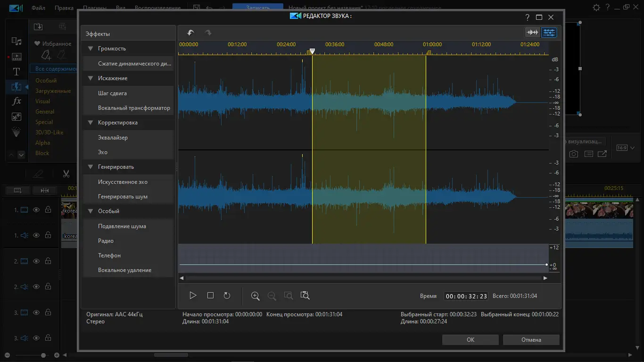The image size is (644, 362).
Task: Click the volume envelope line endpoint
Action: pos(546,265)
